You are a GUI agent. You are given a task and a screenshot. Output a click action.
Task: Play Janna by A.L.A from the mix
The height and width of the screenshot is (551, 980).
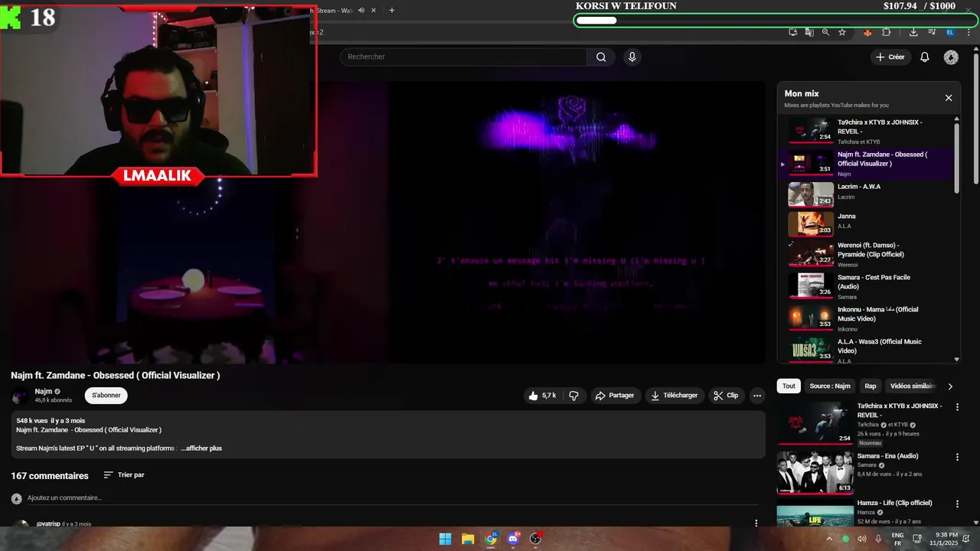[865, 223]
